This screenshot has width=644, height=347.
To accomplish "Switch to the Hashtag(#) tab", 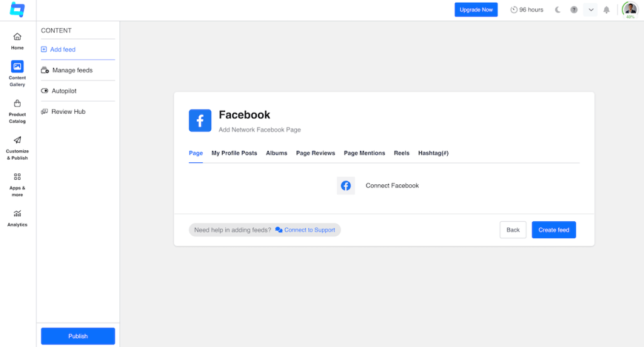I will (433, 153).
